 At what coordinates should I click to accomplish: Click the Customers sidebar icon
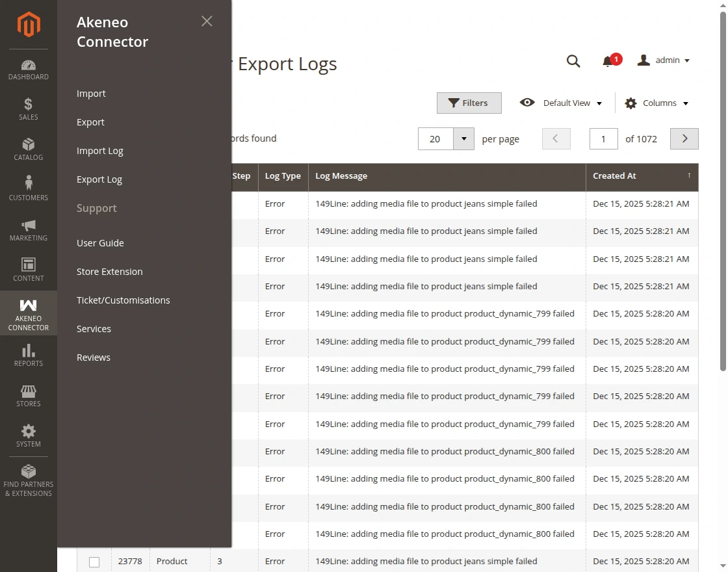[x=28, y=187]
